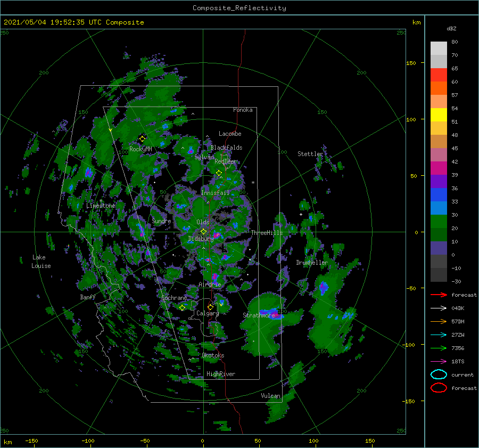Select the orange 57DM arrow icon
The width and height of the screenshot is (479, 448).
[x=439, y=321]
